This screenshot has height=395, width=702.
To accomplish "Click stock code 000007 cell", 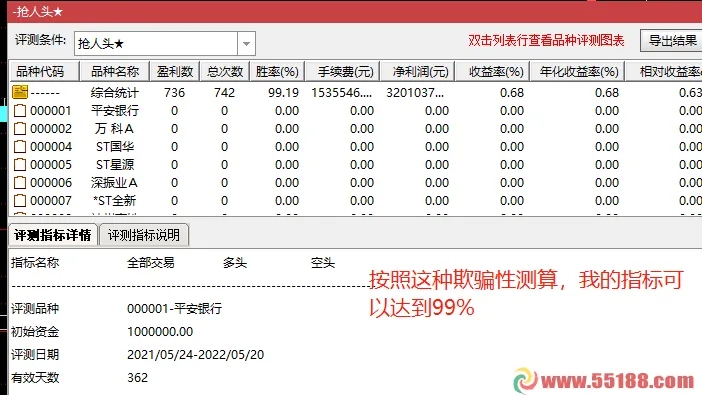I will coord(51,200).
